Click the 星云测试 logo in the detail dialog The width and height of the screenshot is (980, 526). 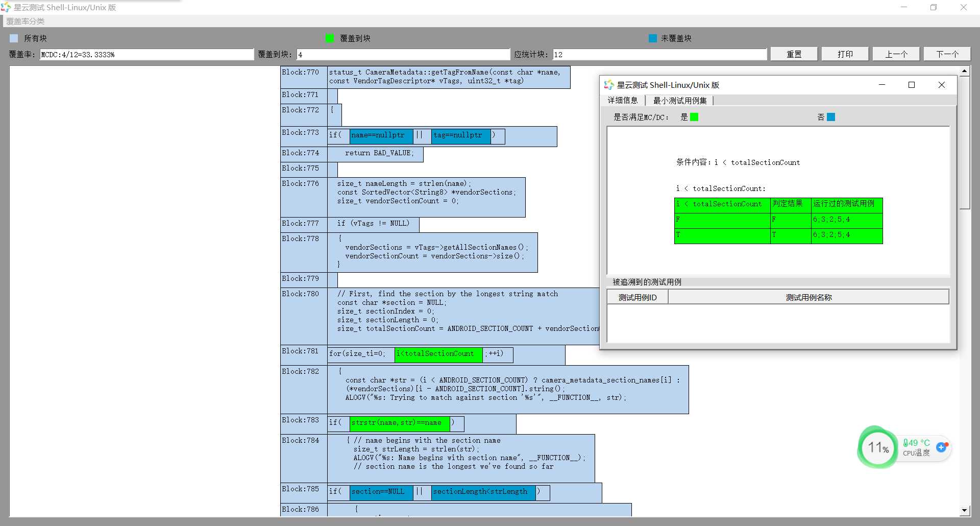click(x=609, y=85)
